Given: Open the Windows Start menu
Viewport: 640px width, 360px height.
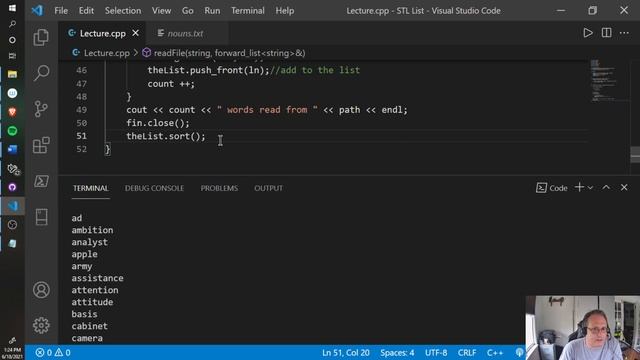Looking at the screenshot, I should coord(12,8).
